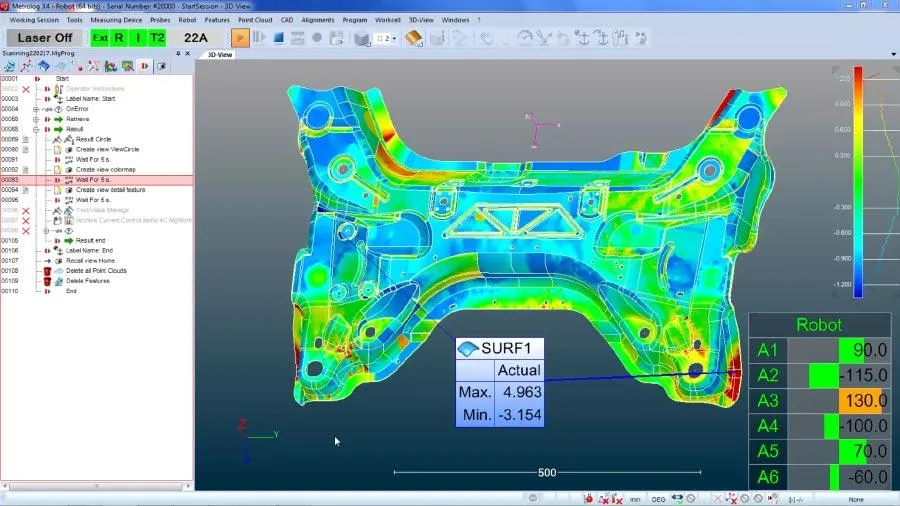The image size is (900, 506).
Task: Switch to the 3D-View tab
Action: pos(219,54)
